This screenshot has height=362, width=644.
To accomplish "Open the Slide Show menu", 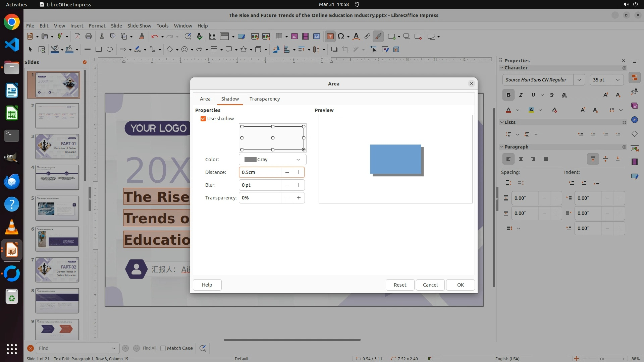I will (x=139, y=26).
